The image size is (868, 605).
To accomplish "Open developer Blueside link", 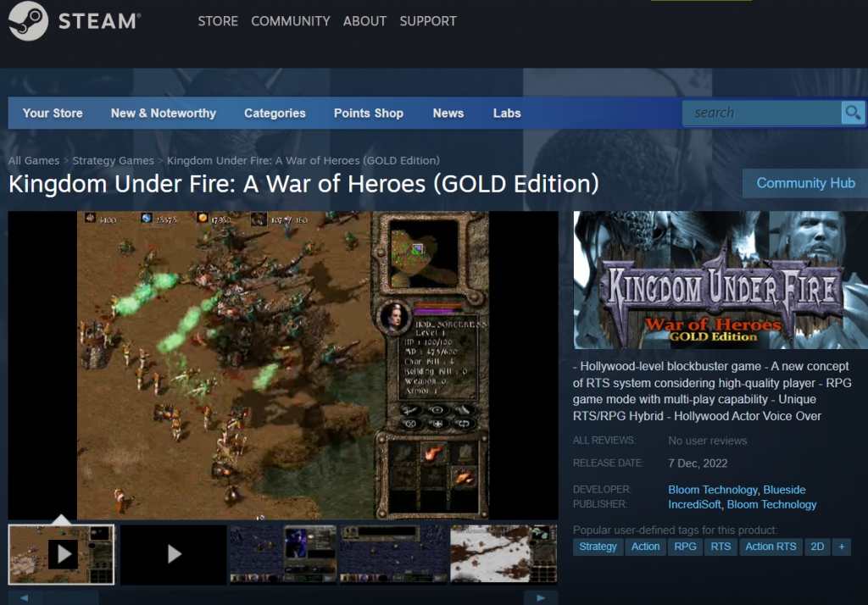I will coord(784,490).
